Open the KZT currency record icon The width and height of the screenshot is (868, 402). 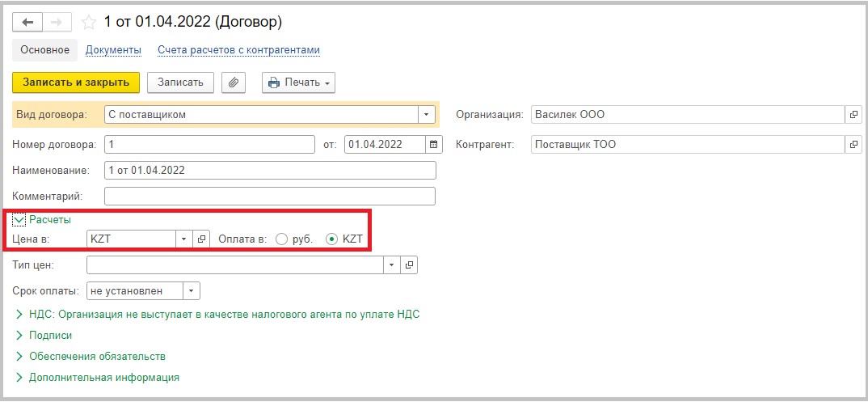(x=201, y=239)
